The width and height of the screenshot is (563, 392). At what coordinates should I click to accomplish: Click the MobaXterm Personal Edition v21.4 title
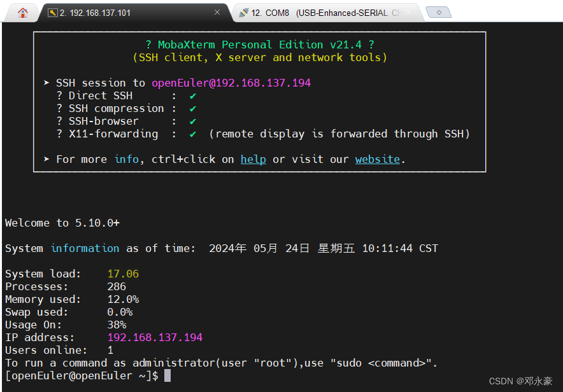(x=260, y=45)
